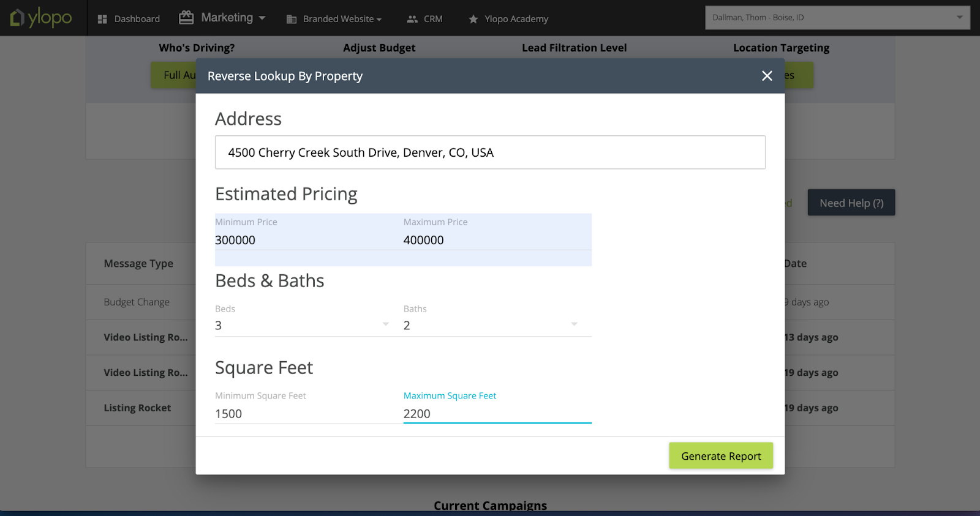Viewport: 980px width, 516px height.
Task: Edit the Minimum Price field
Action: [x=303, y=240]
